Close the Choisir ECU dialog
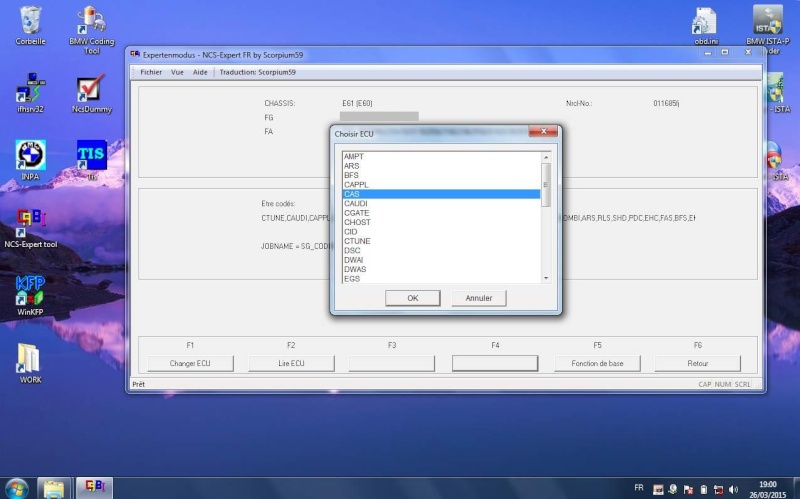 click(x=543, y=132)
